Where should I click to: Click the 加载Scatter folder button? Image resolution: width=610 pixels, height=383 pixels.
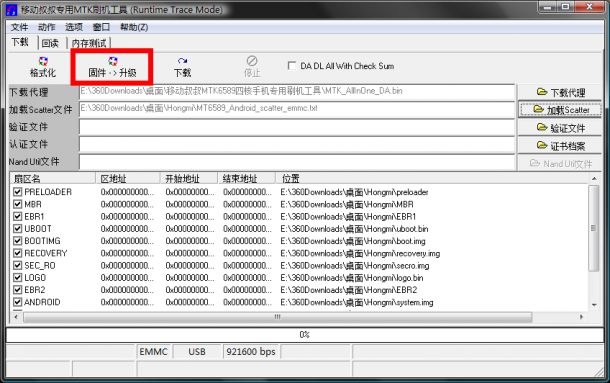560,110
